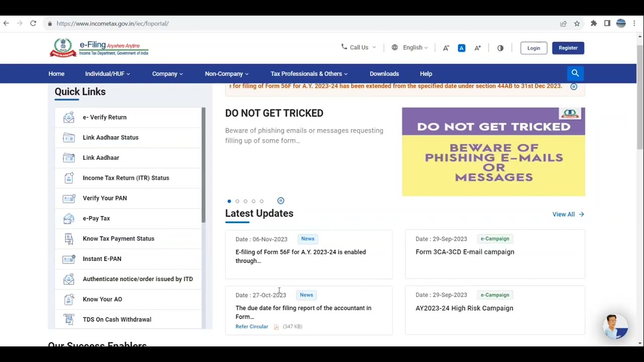Viewport: 644px width, 362px height.
Task: Pause the scrolling news ticker
Action: coord(574,86)
